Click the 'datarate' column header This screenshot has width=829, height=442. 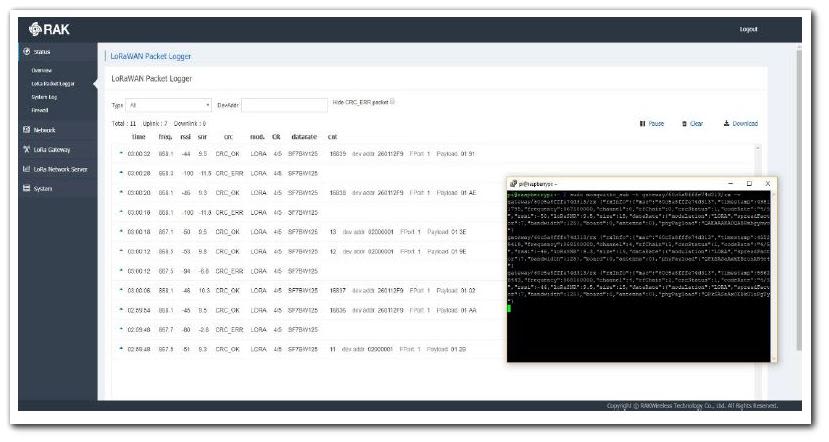click(304, 136)
